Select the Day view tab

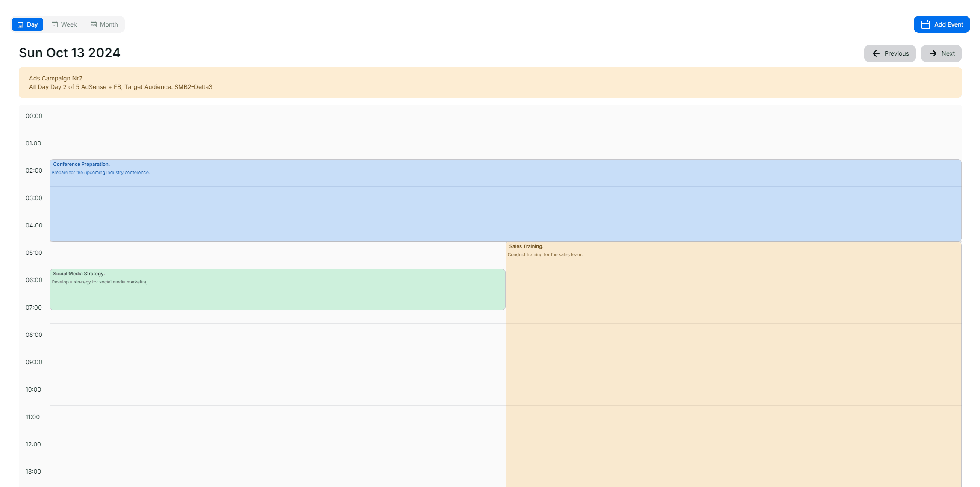pyautogui.click(x=27, y=24)
